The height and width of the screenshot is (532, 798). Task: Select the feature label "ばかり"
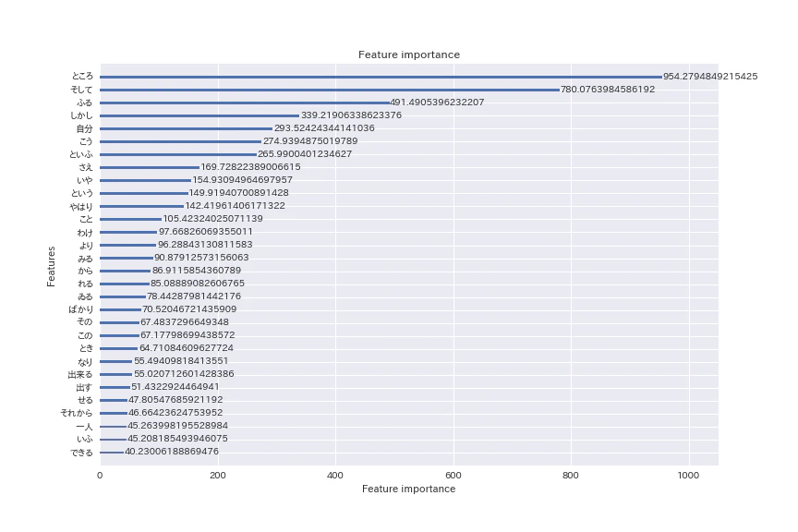pyautogui.click(x=81, y=309)
